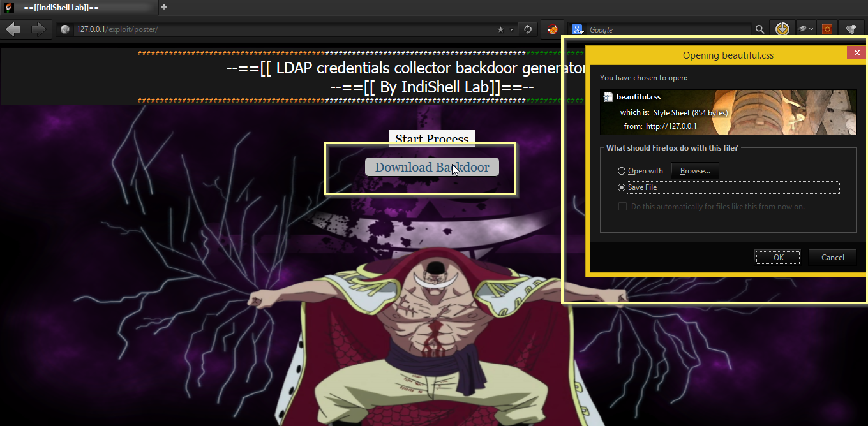
Task: Click the Download Backdoor button
Action: click(432, 167)
